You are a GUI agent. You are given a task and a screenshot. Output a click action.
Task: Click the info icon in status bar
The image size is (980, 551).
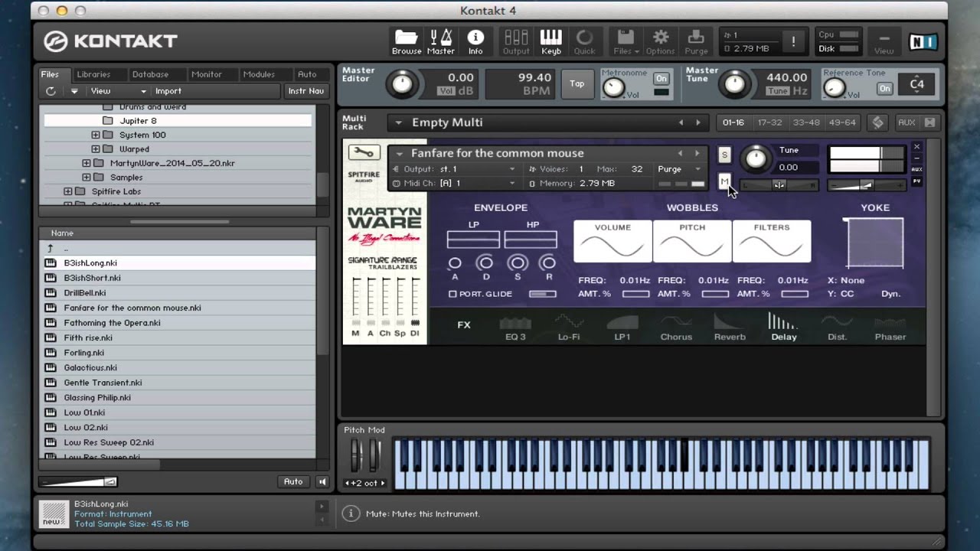click(350, 514)
